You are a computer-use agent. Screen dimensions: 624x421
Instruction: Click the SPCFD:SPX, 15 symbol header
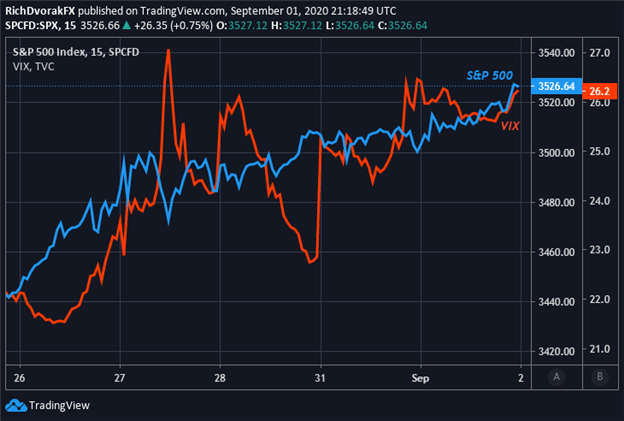click(x=40, y=25)
